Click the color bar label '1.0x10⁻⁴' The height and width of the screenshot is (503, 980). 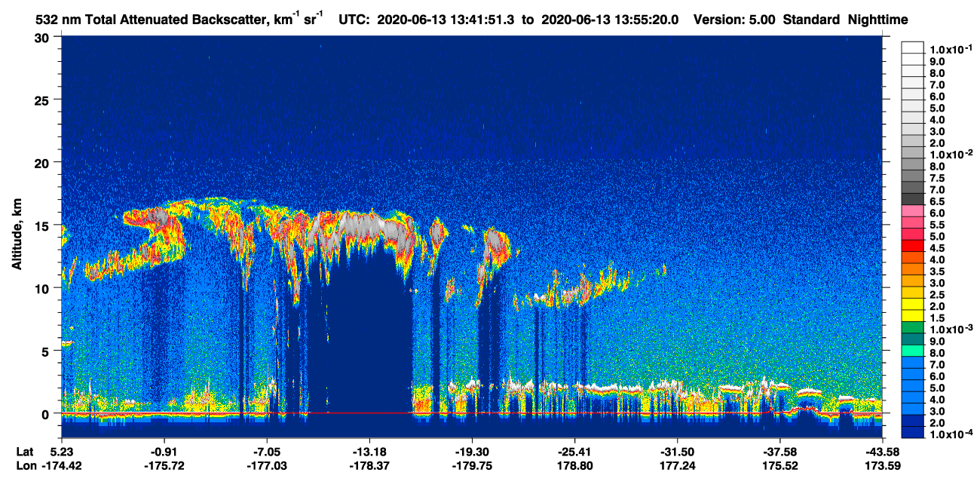point(950,434)
